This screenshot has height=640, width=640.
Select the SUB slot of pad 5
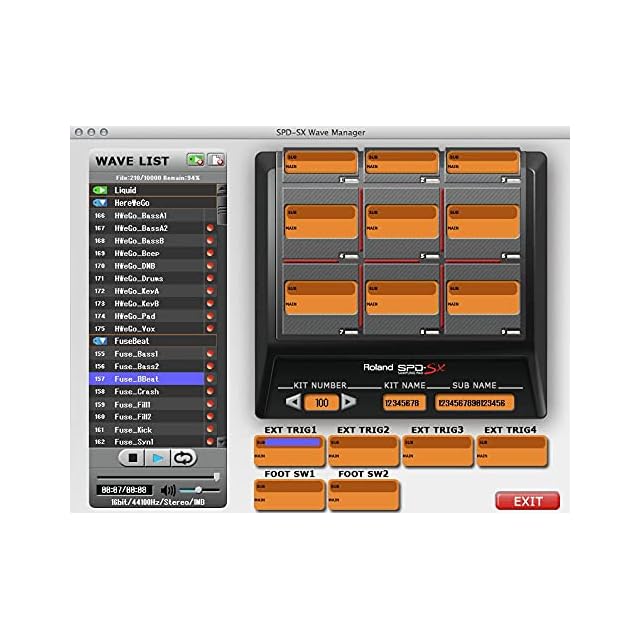pyautogui.click(x=402, y=212)
